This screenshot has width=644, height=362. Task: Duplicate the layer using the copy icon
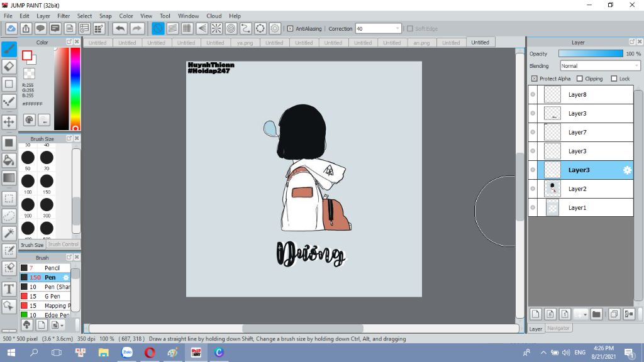coord(614,314)
